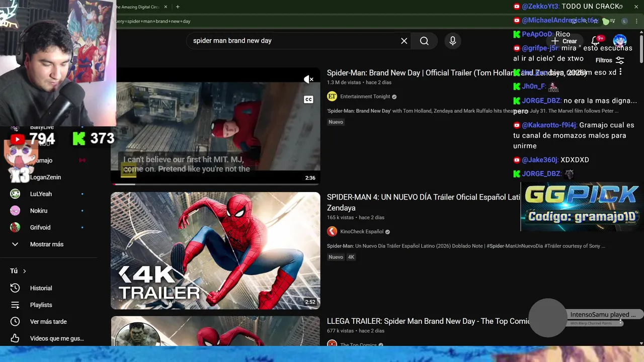The image size is (644, 362).
Task: Click the Nuevo badge under Entertainment Tonight video
Action: click(x=336, y=122)
